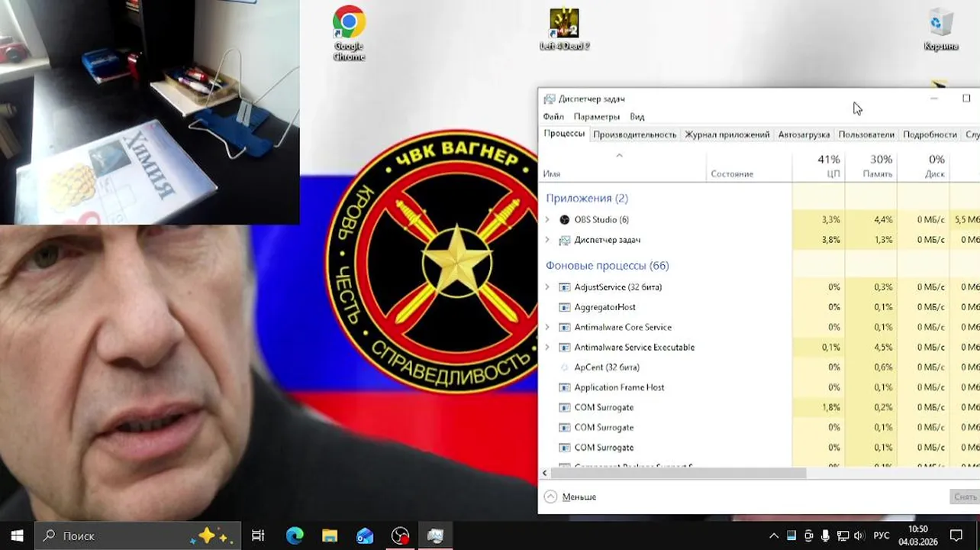Click the Приложения (2) group header
Image resolution: width=980 pixels, height=550 pixels.
(587, 198)
